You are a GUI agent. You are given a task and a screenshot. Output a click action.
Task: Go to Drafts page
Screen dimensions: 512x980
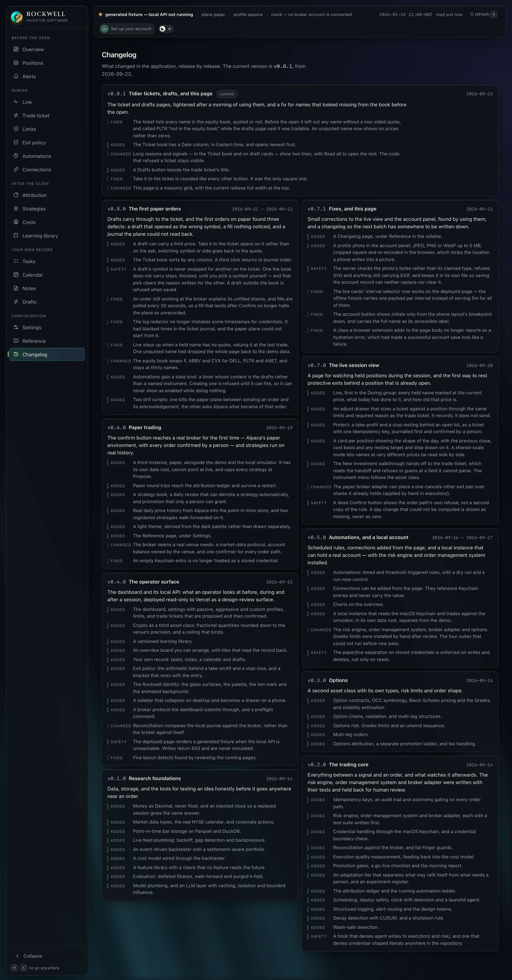click(47, 302)
